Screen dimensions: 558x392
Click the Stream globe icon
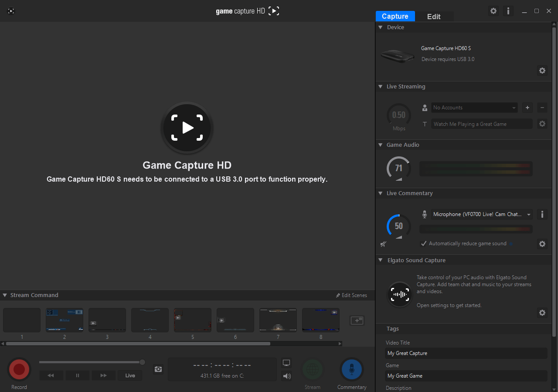coord(313,369)
